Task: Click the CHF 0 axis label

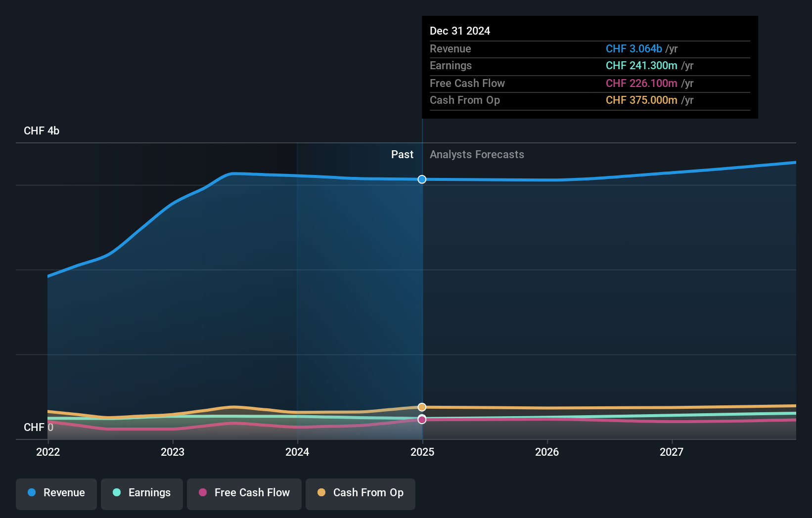Action: pos(39,427)
